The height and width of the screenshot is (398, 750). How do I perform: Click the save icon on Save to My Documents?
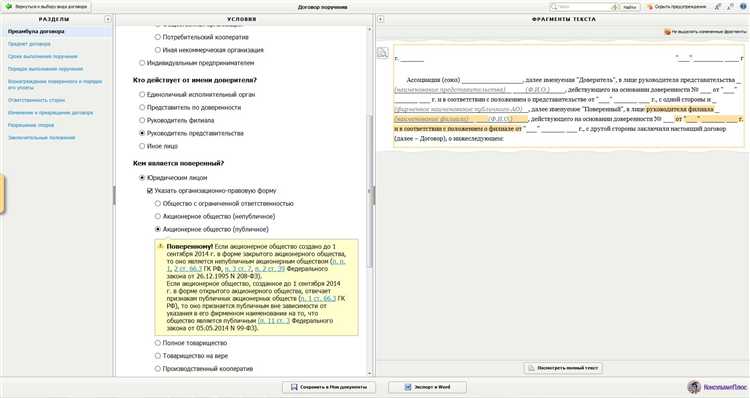[294, 387]
